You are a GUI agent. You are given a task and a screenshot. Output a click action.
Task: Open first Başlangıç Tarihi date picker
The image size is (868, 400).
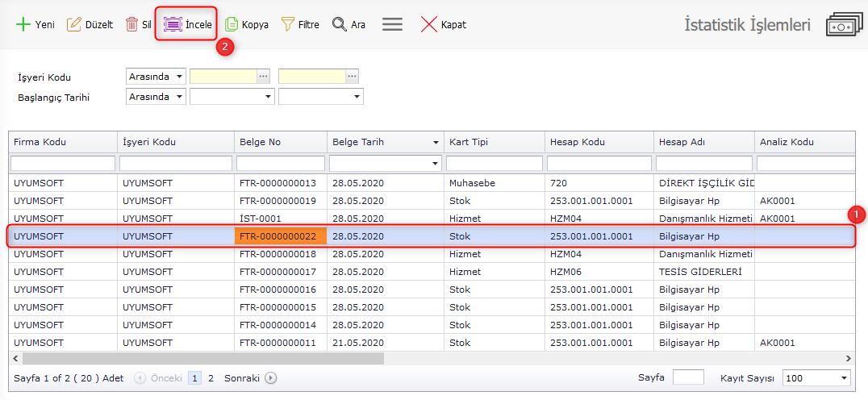(269, 97)
